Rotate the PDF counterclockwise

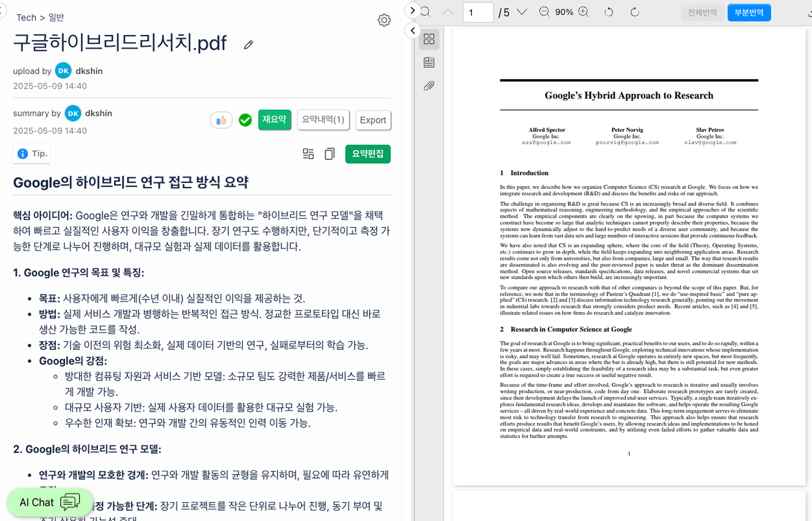coord(608,12)
